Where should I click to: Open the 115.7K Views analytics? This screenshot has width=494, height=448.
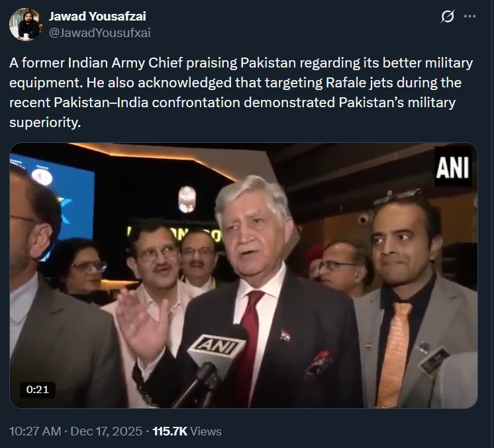(187, 431)
